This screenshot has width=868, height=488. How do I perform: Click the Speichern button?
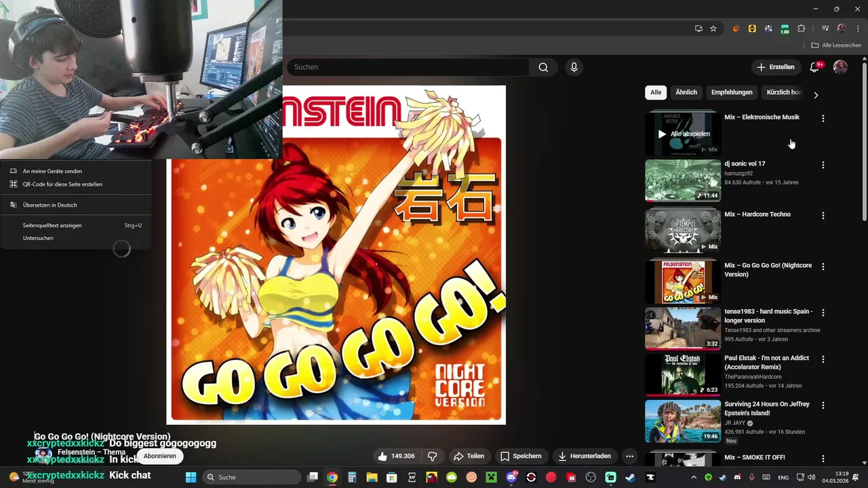click(521, 456)
